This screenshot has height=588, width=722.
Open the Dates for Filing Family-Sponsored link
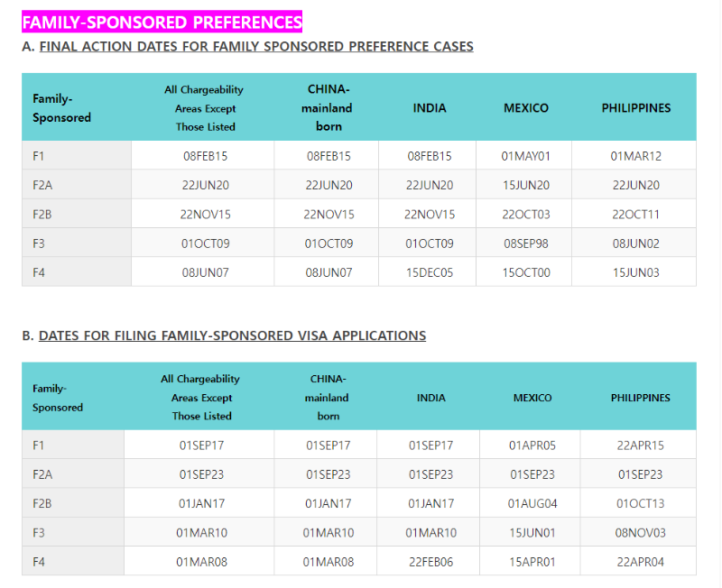232,335
